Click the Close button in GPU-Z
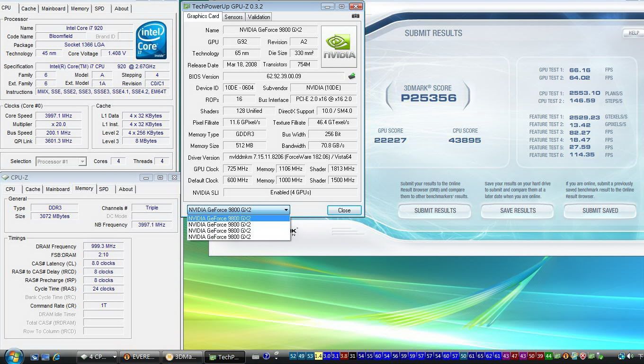The image size is (644, 364). [344, 210]
